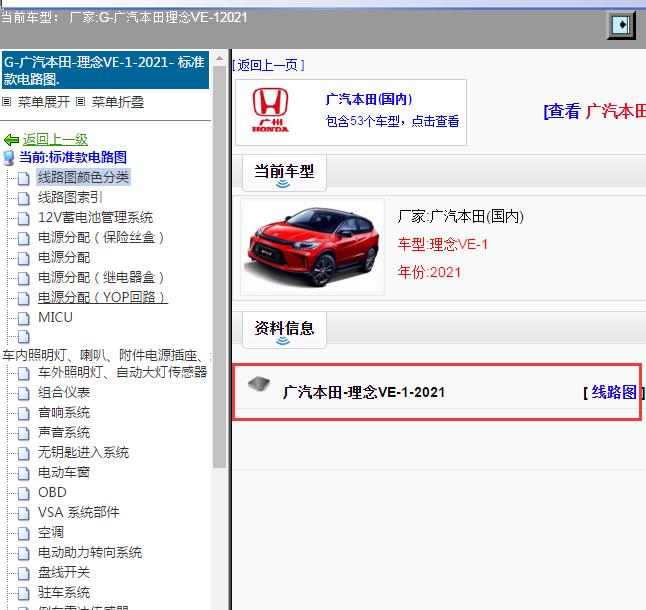Click the page icon beside 电源分配（YOP回路）
Screen dimensions: 646x610
[x=24, y=299]
